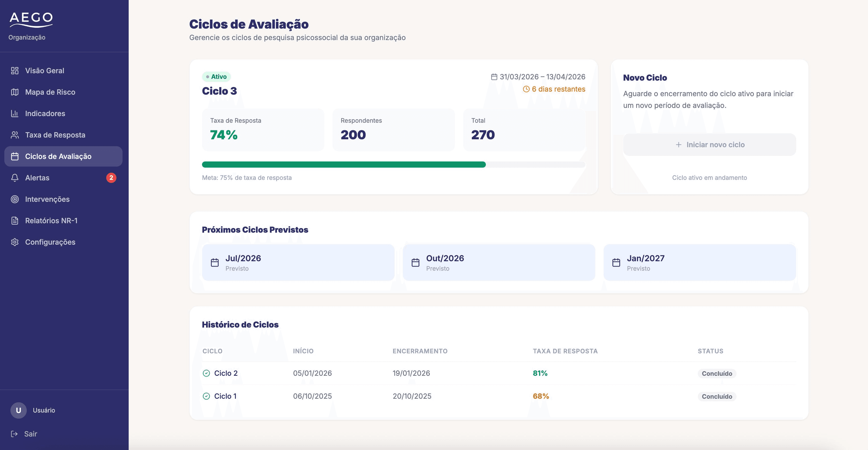The width and height of the screenshot is (868, 450).
Task: Click the response rate progress bar
Action: pos(393,165)
